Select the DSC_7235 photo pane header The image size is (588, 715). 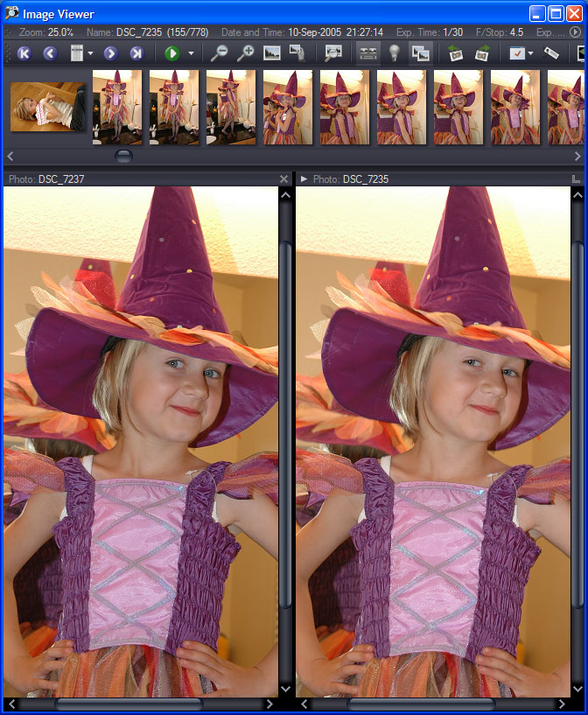pyautogui.click(x=366, y=179)
